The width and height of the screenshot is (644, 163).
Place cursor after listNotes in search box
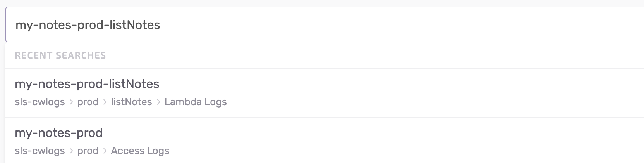click(161, 25)
